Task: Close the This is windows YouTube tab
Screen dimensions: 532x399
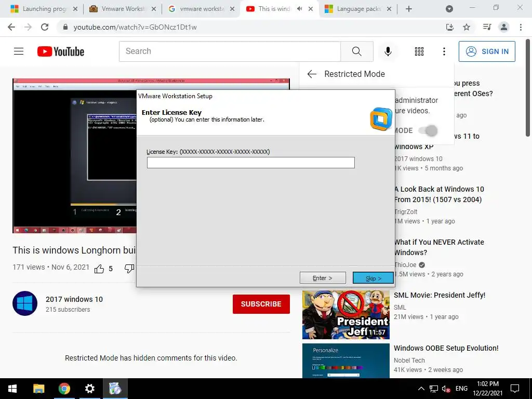Action: click(x=311, y=9)
